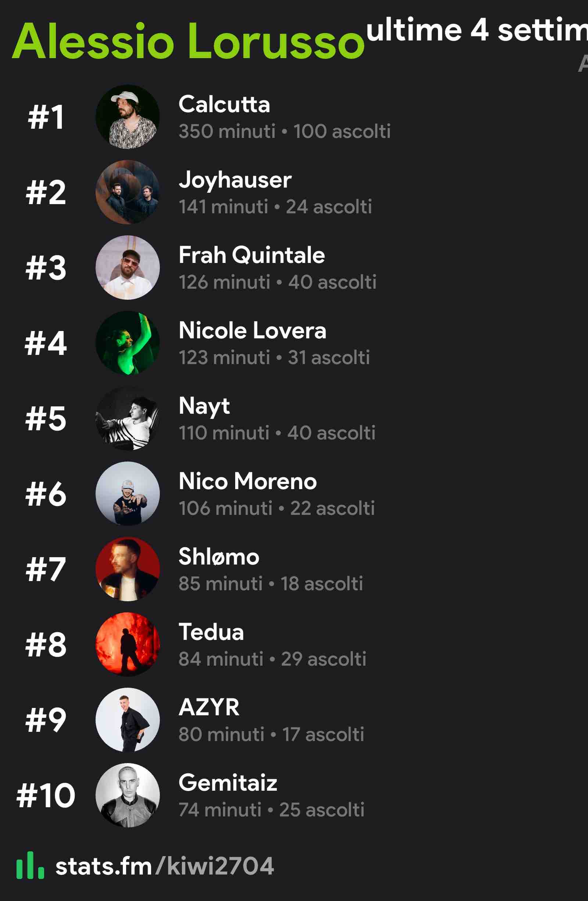Open Calcutta's artist profile picture

(x=128, y=117)
